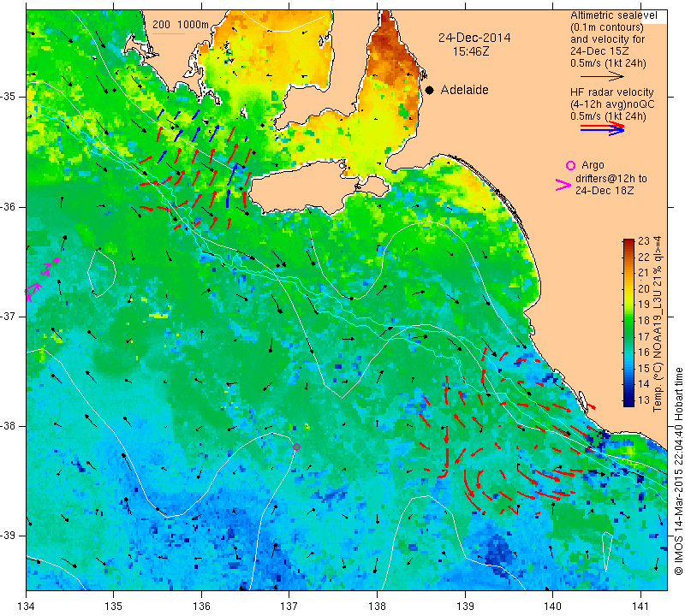The width and height of the screenshot is (685, 616).
Task: Click the dark red top of the temperature colorbar
Action: (628, 242)
